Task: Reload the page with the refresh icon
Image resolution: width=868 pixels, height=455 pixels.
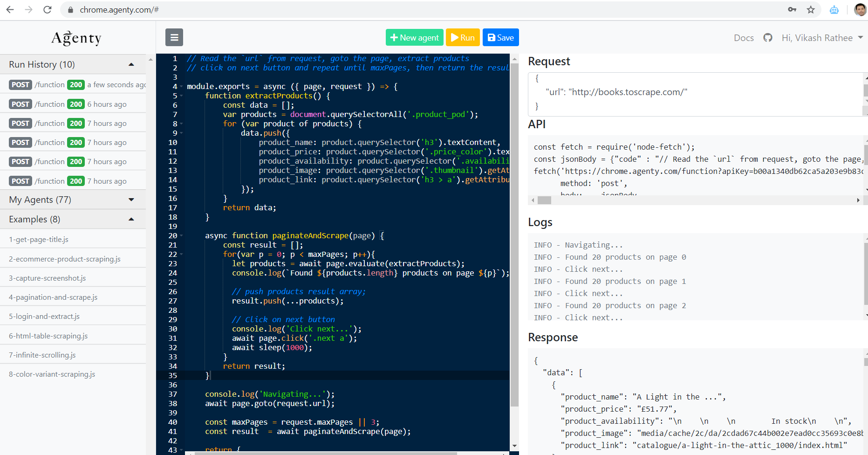Action: 47,9
